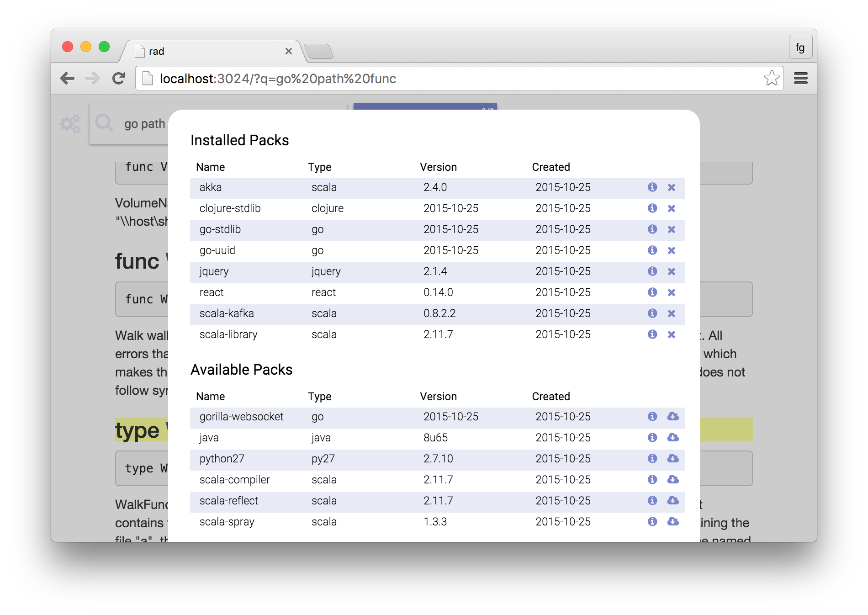Select the 'rad' browser tab
The image size is (868, 615).
(212, 51)
